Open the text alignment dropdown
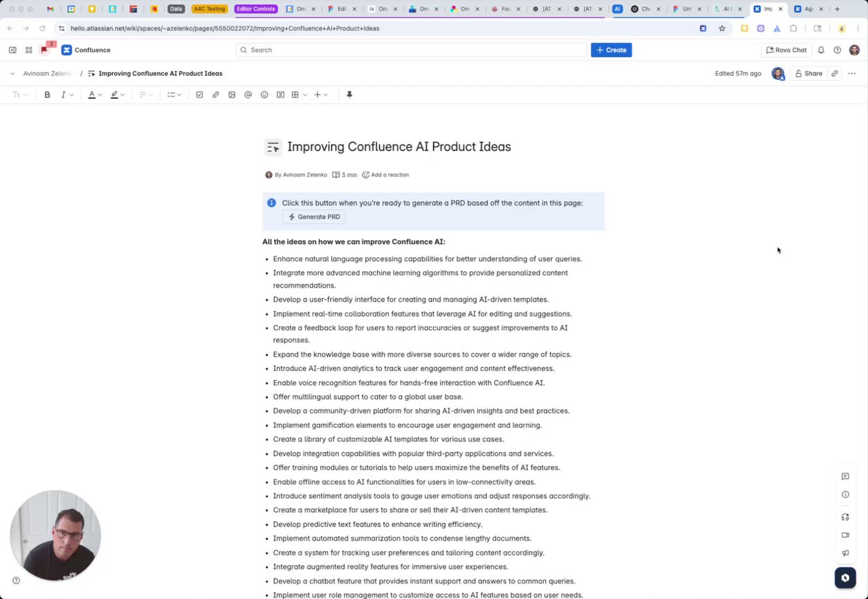The image size is (868, 599). [146, 95]
